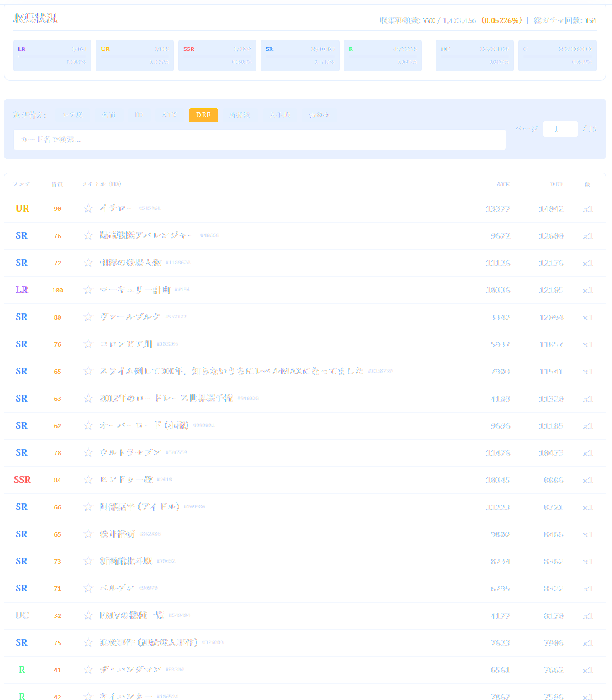
Task: Click the page number input box
Action: [560, 129]
